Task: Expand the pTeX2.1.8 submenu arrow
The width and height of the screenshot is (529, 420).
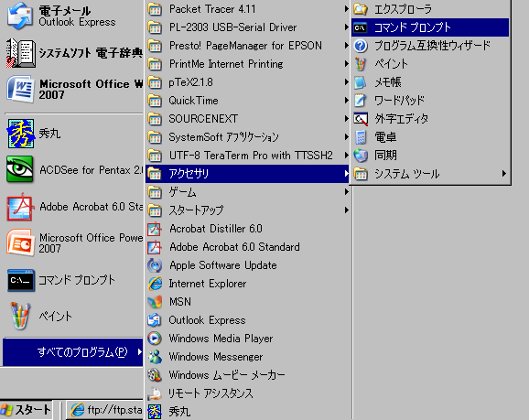Action: point(346,82)
